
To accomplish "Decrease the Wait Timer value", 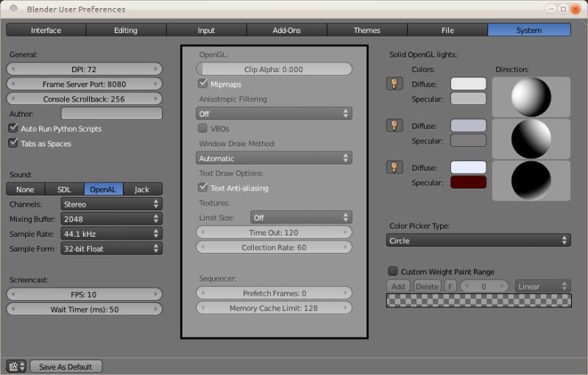I will 13,309.
